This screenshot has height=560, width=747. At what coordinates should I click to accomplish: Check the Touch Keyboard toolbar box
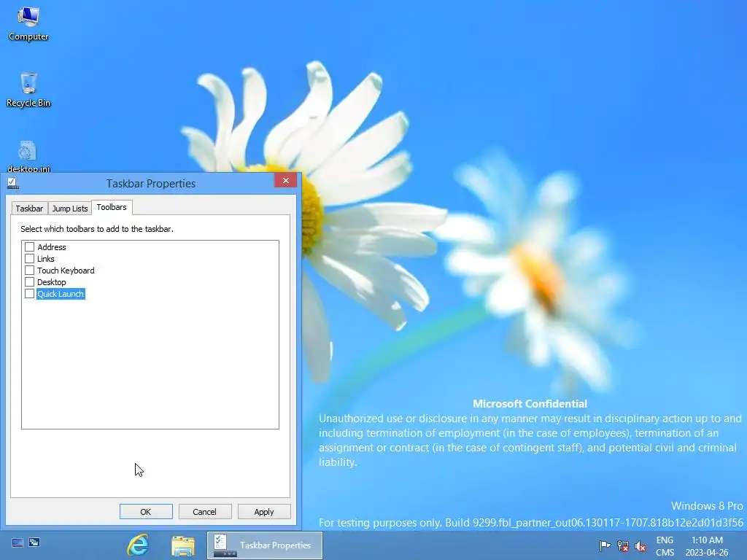(29, 270)
